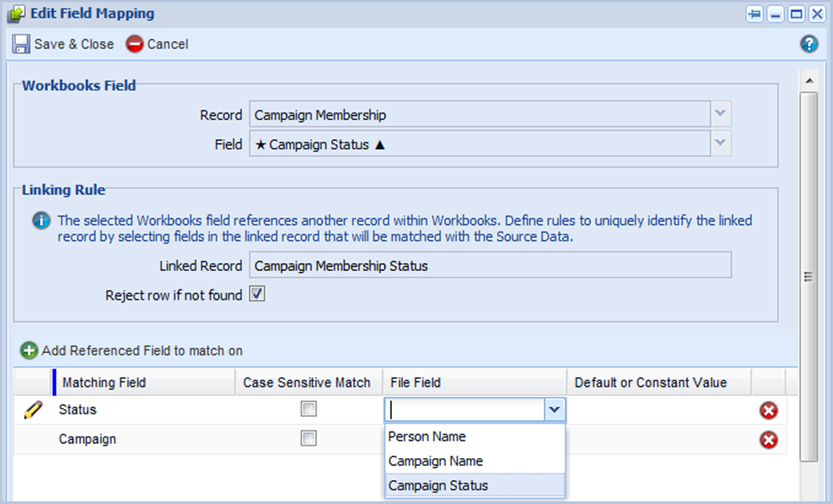Close the Edit Field Mapping window
This screenshot has height=504, width=833.
817,14
